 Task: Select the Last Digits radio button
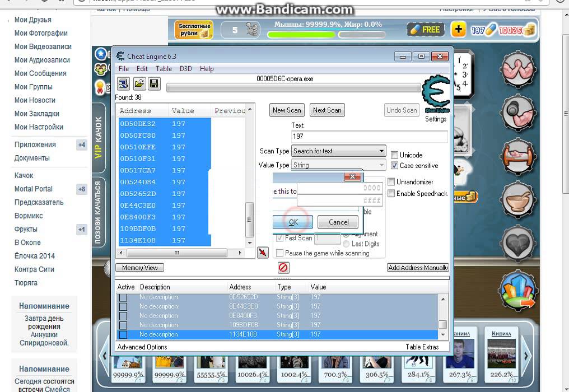click(x=346, y=244)
